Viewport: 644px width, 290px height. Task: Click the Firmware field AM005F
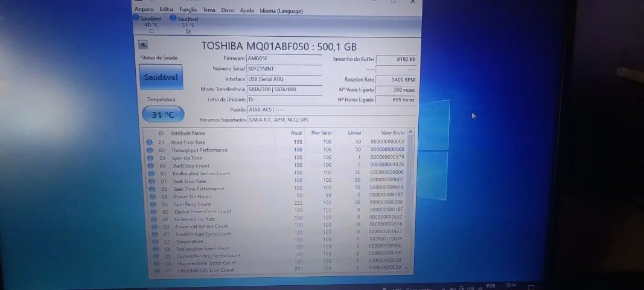coord(284,59)
